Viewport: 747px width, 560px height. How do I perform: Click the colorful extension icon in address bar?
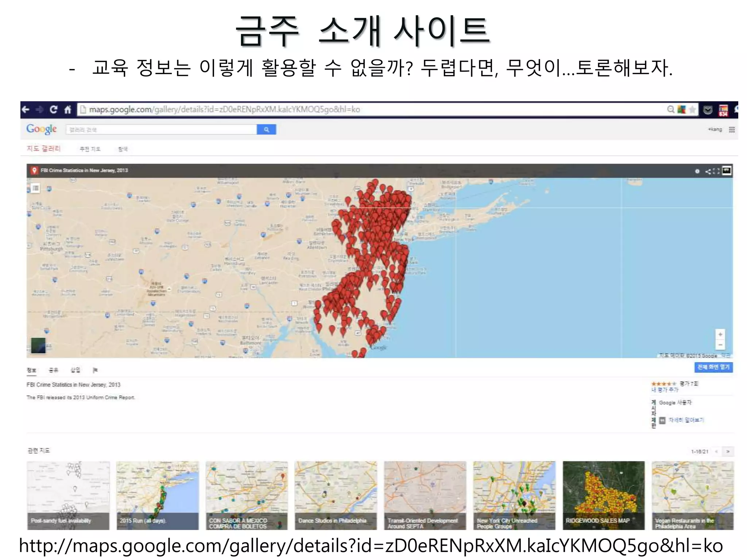(x=681, y=109)
